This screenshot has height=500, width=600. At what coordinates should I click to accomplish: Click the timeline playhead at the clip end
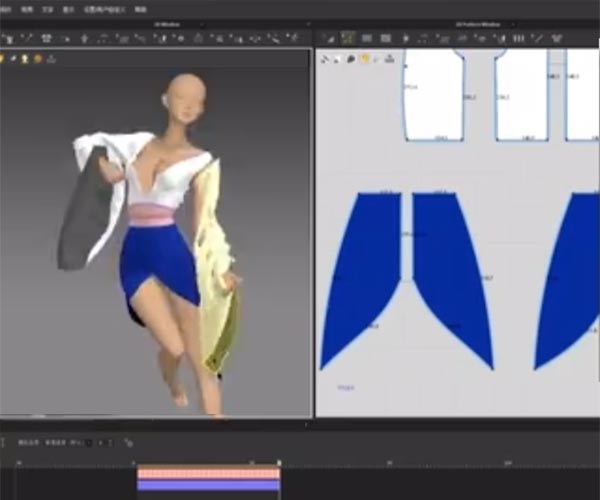pyautogui.click(x=279, y=463)
